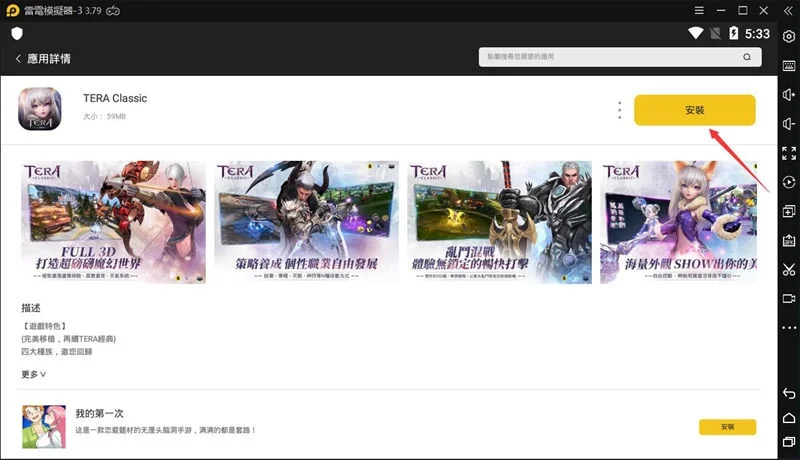Click the TERA Classic app icon
The image size is (800, 460).
(40, 109)
